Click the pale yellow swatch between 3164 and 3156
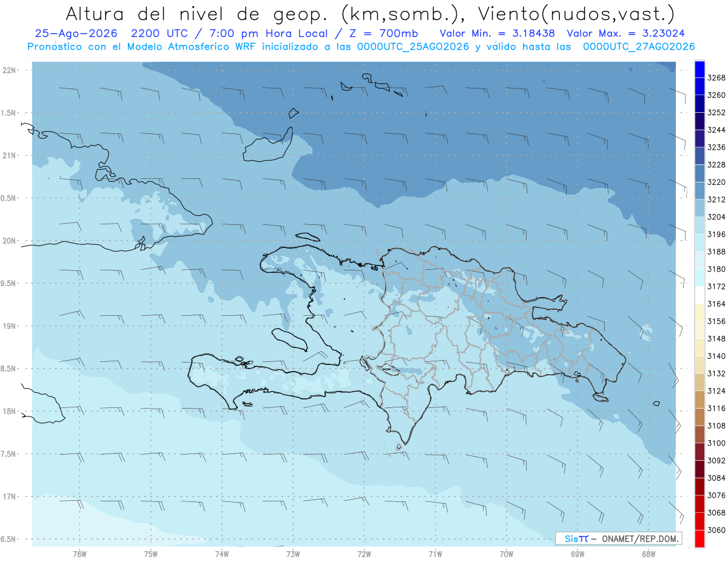728x562 pixels. coord(699,312)
